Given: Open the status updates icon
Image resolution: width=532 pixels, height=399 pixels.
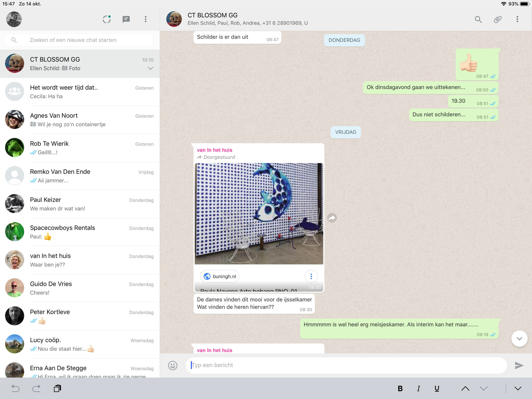Looking at the screenshot, I should (107, 19).
